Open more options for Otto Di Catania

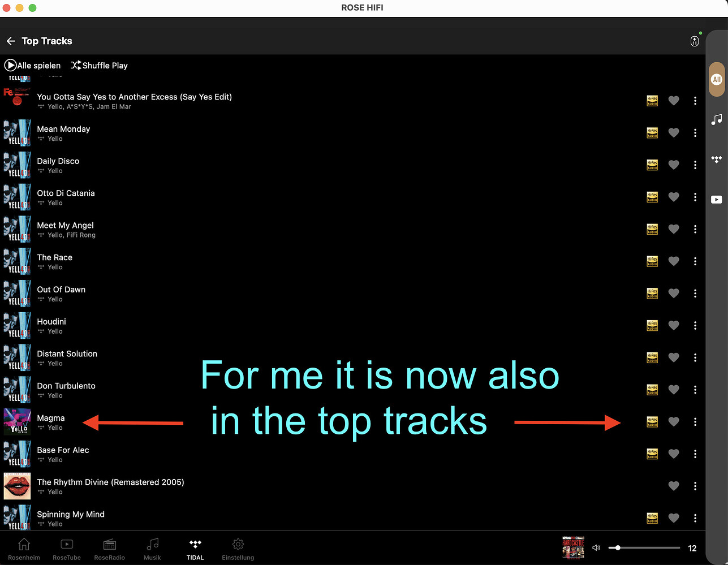pos(695,197)
